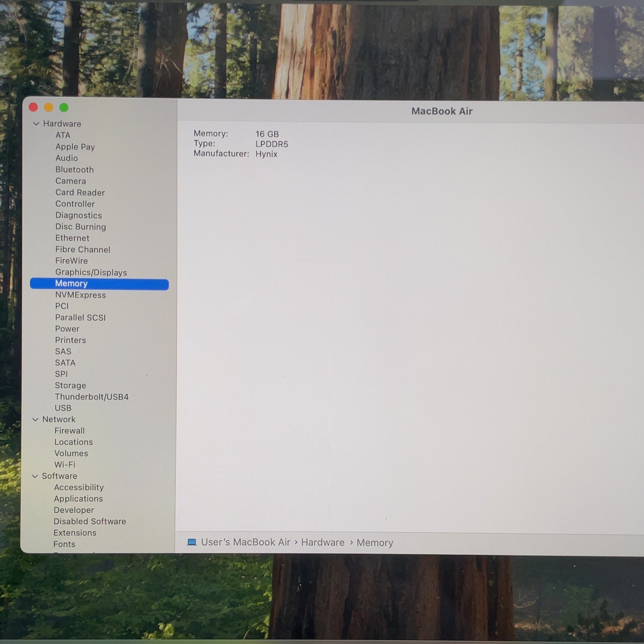Click Hardware in the path bar
644x644 pixels.
tap(322, 543)
